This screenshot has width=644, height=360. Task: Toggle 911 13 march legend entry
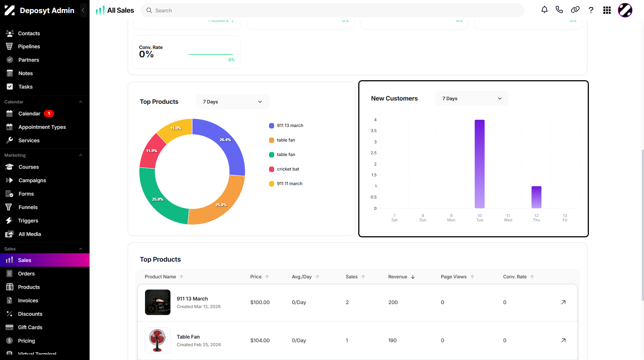[286, 126]
